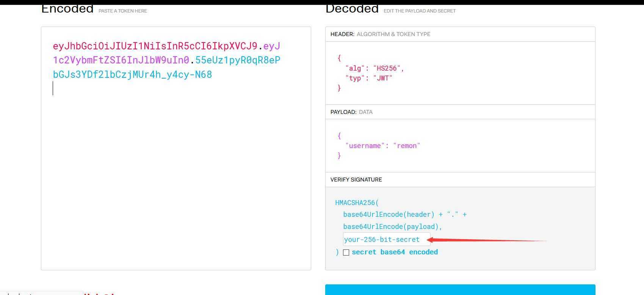
Task: Click the base64UrlEncode(header) line
Action: (405, 215)
